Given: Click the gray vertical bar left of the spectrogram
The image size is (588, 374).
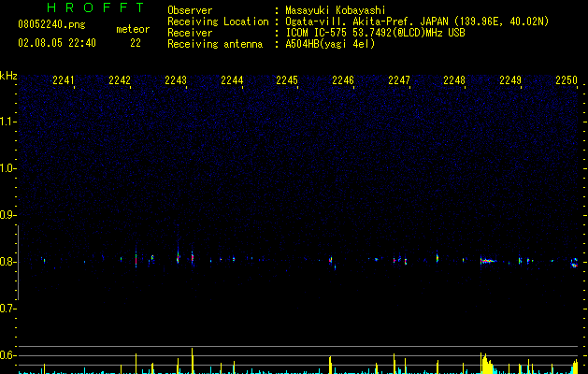Looking at the screenshot, I should pyautogui.click(x=18, y=262).
